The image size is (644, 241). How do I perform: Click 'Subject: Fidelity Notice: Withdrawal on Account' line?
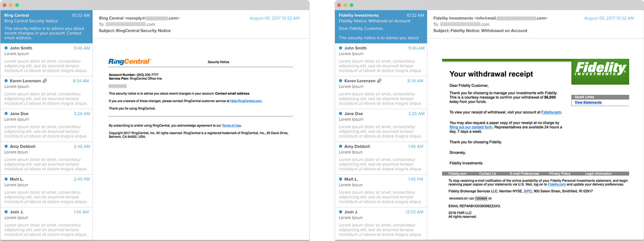(x=480, y=31)
